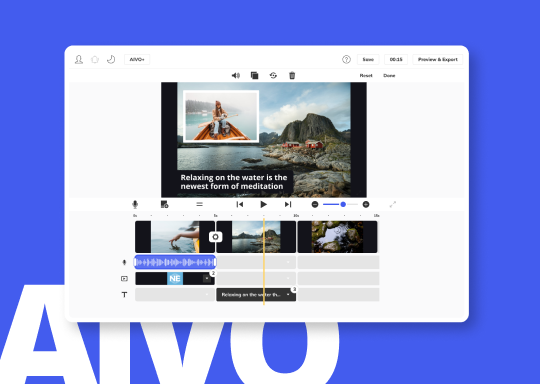
Task: Set the timeline zoom slider handle
Action: coord(343,205)
